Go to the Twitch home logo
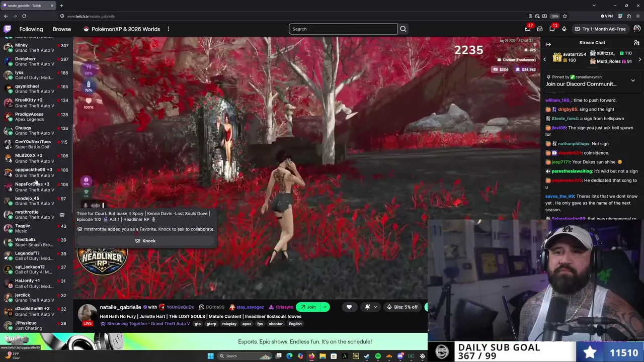This screenshot has width=644, height=362. (7, 29)
